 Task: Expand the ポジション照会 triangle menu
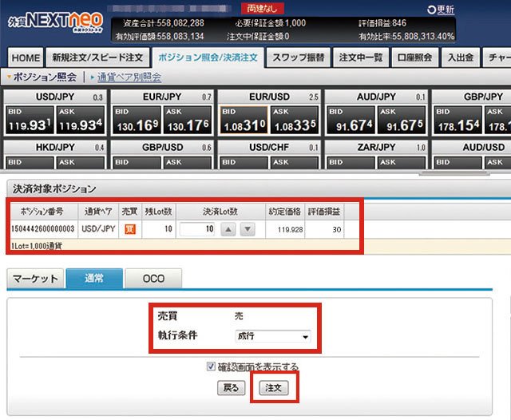[9, 77]
